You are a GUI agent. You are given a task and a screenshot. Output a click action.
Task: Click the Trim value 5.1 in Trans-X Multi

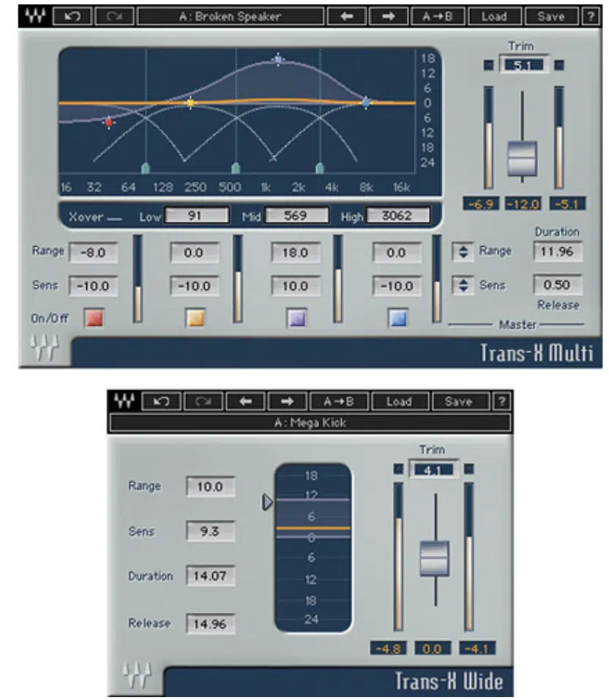click(523, 65)
